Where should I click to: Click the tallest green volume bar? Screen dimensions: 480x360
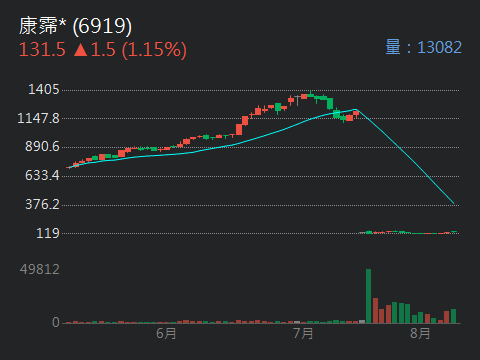pyautogui.click(x=368, y=296)
